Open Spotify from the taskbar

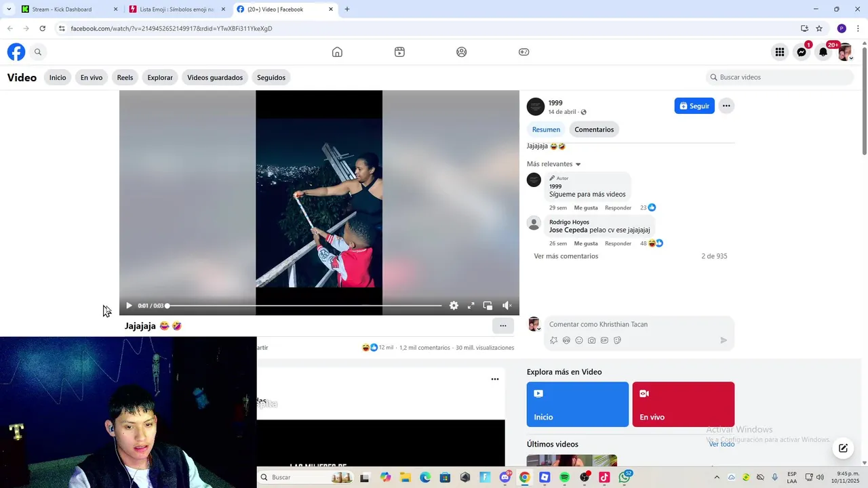[x=564, y=477]
